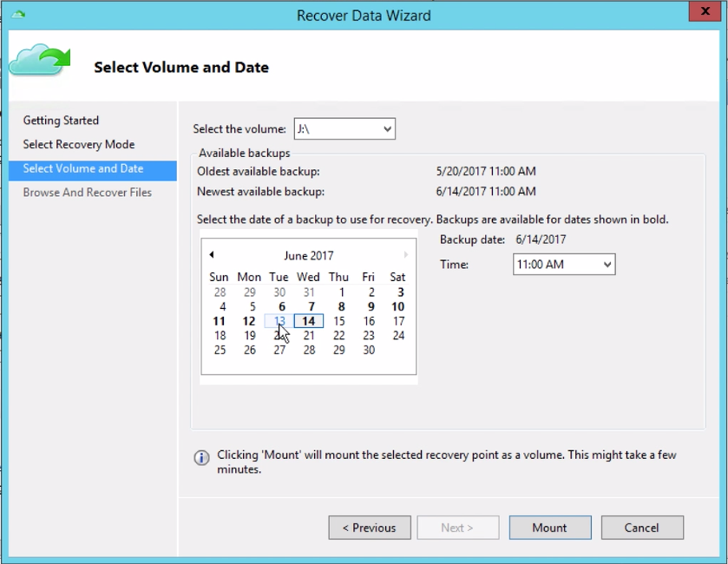Click June 2017 calendar title
This screenshot has height=564, width=728.
309,256
